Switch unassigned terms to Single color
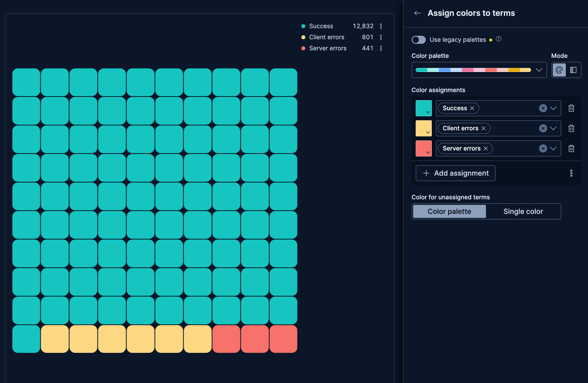Image resolution: width=588 pixels, height=383 pixels. [x=523, y=211]
